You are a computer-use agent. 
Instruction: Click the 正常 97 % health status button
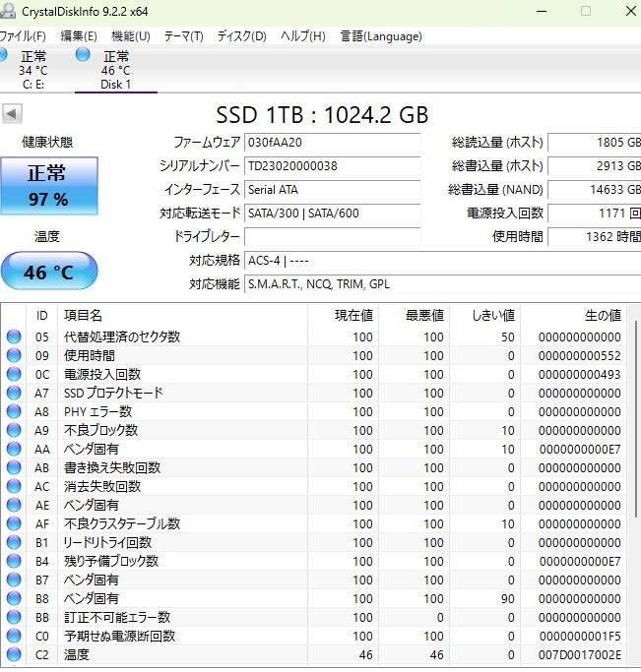49,186
